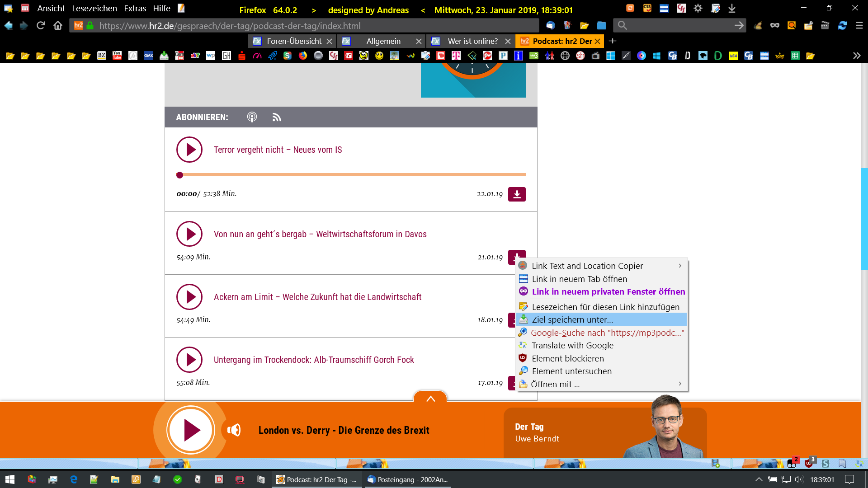Reload the current page
Viewport: 868px width, 488px height.
(x=41, y=26)
